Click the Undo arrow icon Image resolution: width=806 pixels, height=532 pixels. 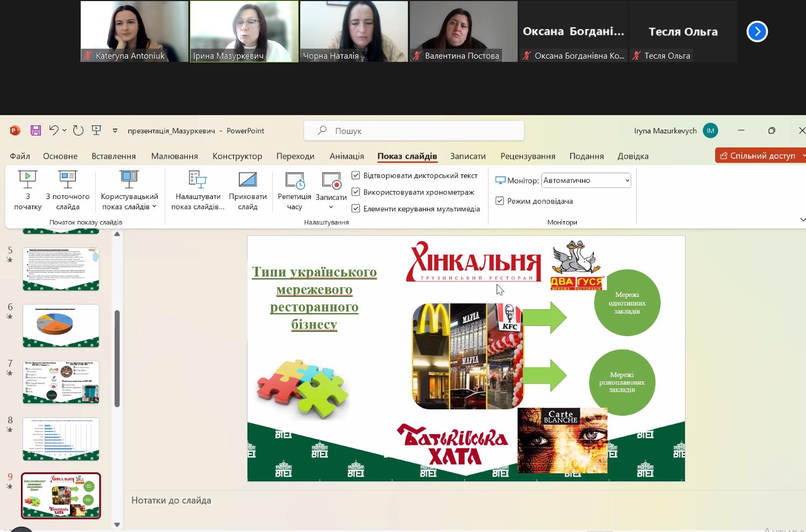coord(53,130)
